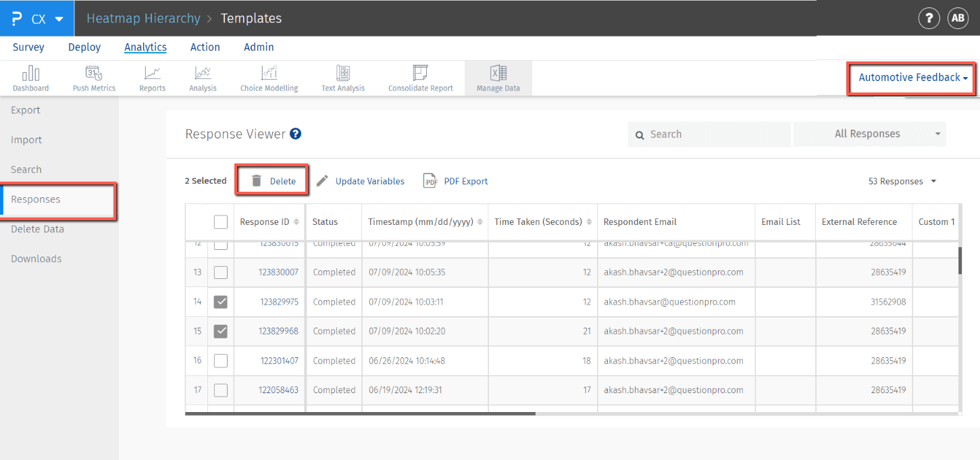Open the Dashboard icon in toolbar
Screen dimensions: 980x460
pyautogui.click(x=30, y=74)
